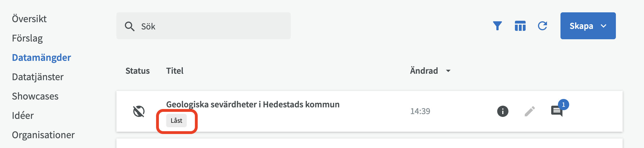644x148 pixels.
Task: Click the Låst label badge
Action: pos(176,121)
